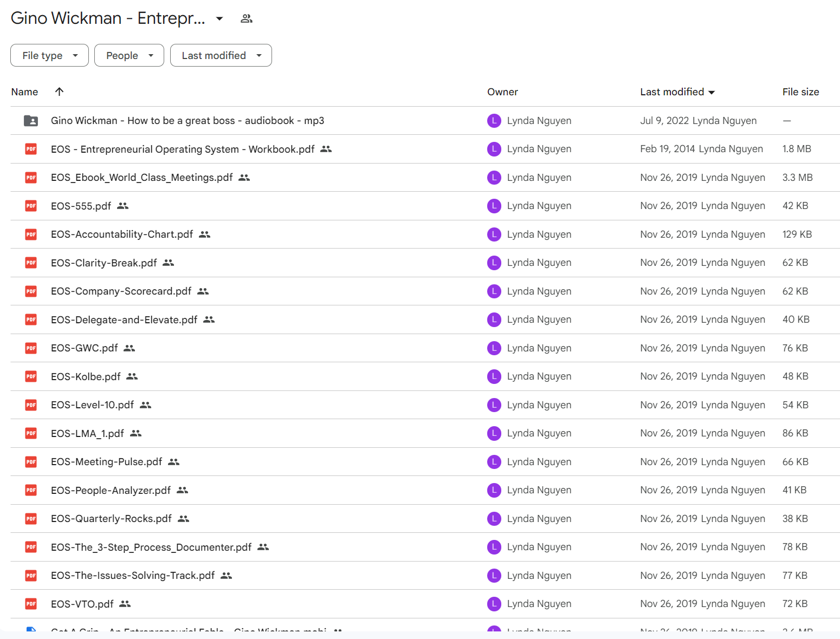Open the 'How to be a great boss' audiobook folder
This screenshot has width=840, height=639.
pos(188,121)
